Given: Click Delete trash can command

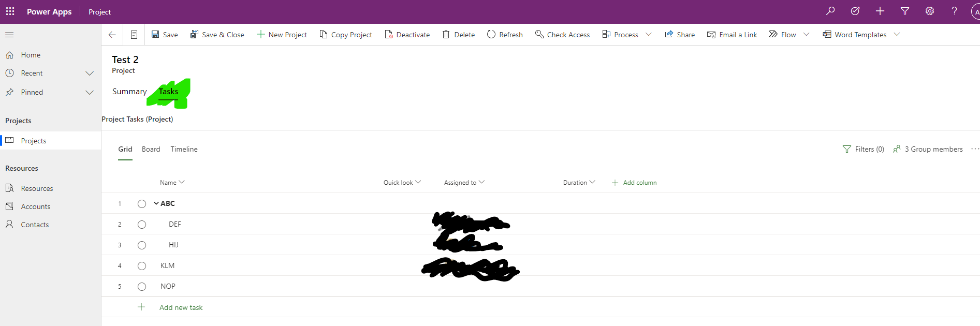Looking at the screenshot, I should pos(446,34).
